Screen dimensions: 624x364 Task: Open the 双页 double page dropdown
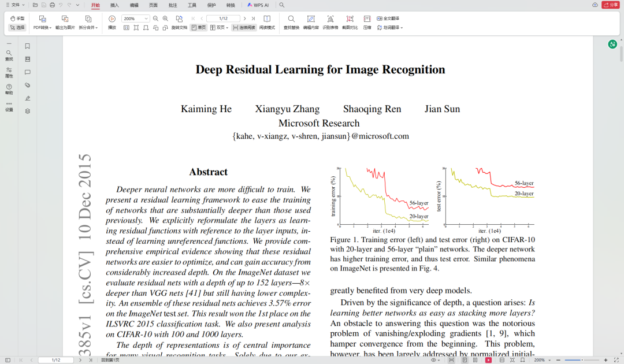(x=220, y=28)
